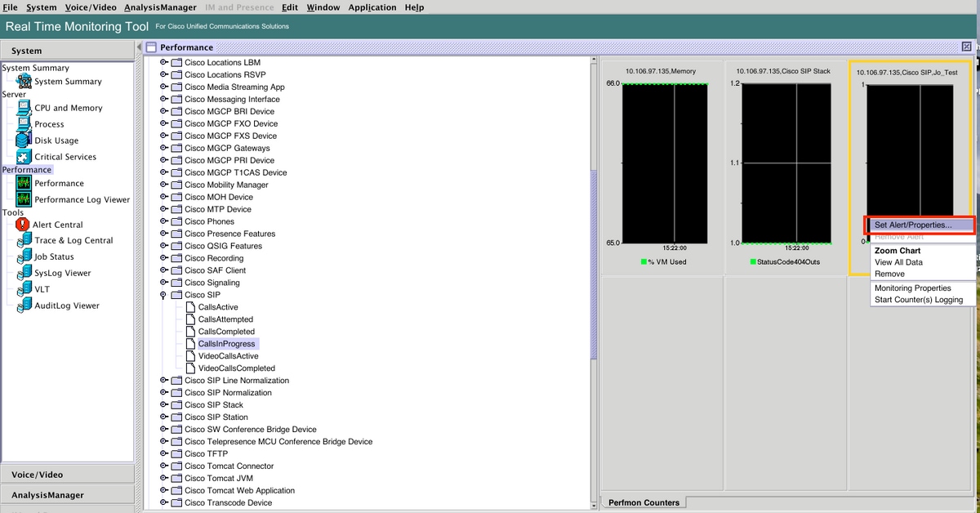The image size is (980, 513).
Task: Open the AnalysisManager menu
Action: (160, 7)
